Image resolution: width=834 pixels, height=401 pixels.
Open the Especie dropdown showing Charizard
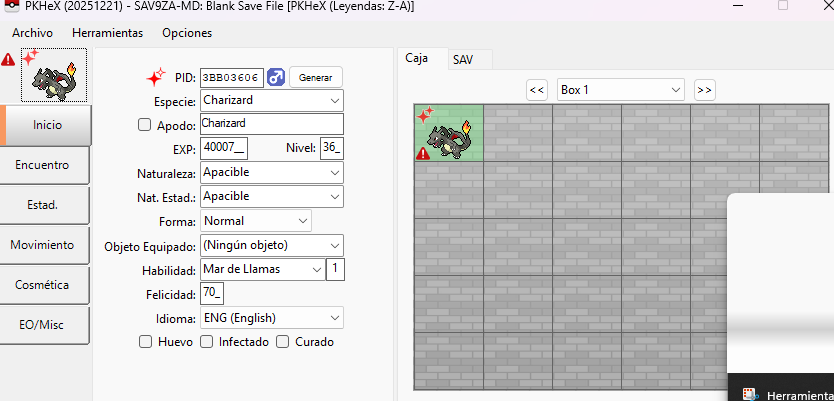click(x=271, y=101)
